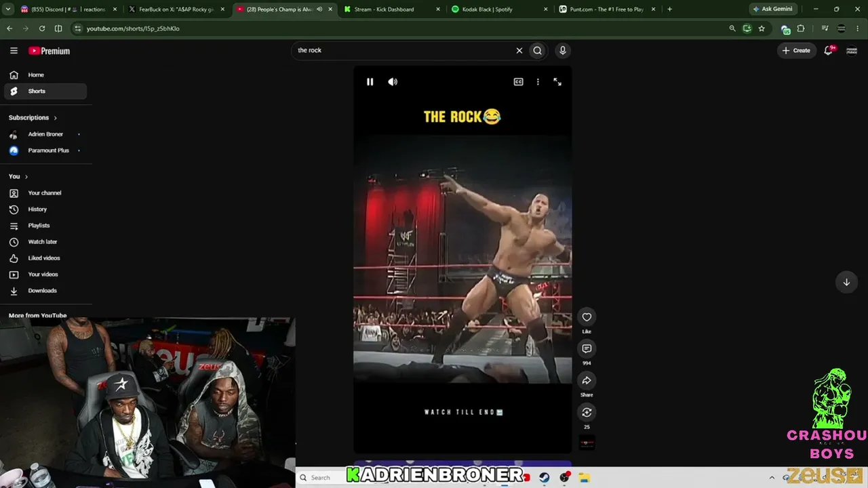This screenshot has height=488, width=868.
Task: Go to the next Short arrow
Action: [846, 282]
